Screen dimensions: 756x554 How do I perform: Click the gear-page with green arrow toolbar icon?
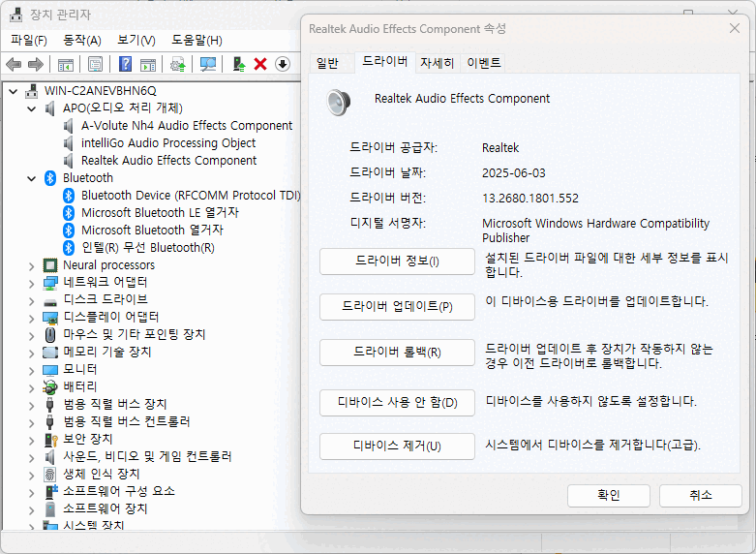click(178, 64)
